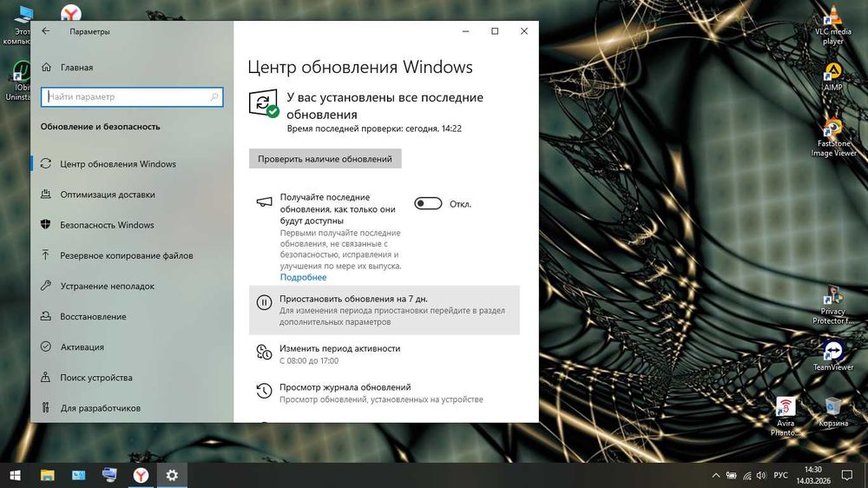Open File Explorer from taskbar
868x488 pixels.
[48, 475]
